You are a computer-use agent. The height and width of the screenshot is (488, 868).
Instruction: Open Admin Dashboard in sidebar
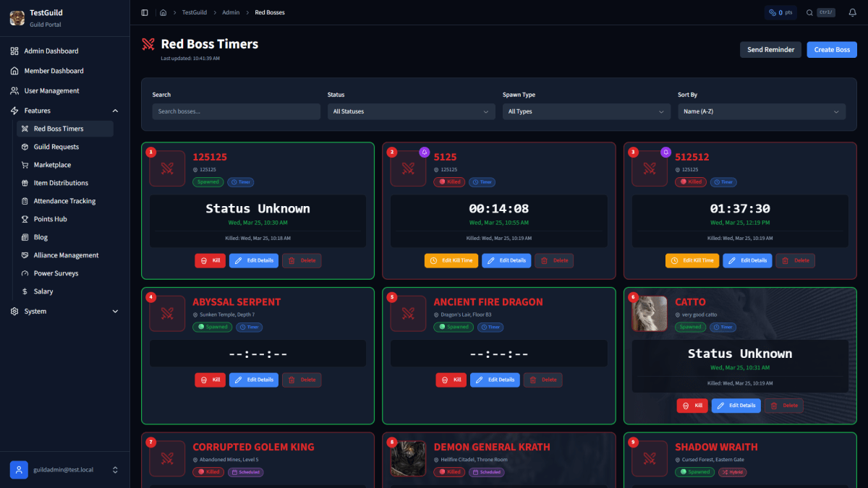65,51
